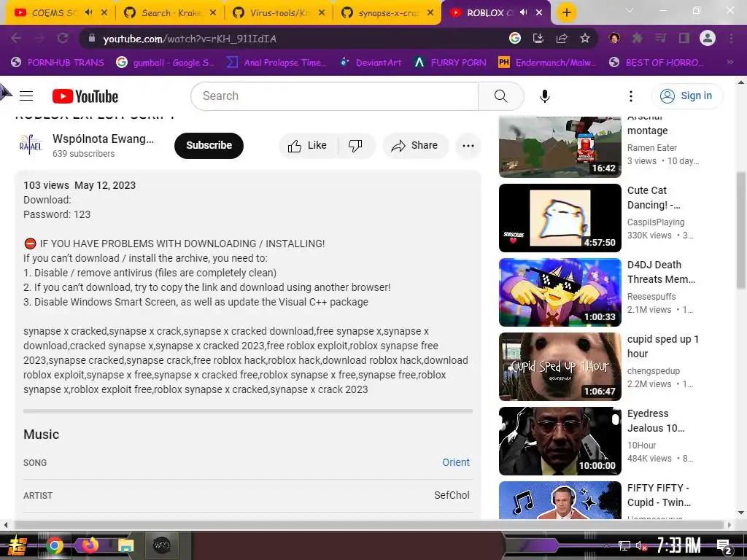747x560 pixels.
Task: Go to the YouTube home logo
Action: (x=85, y=96)
